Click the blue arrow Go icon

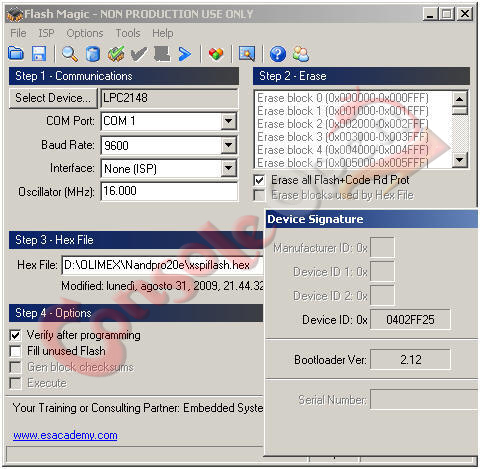coord(185,54)
